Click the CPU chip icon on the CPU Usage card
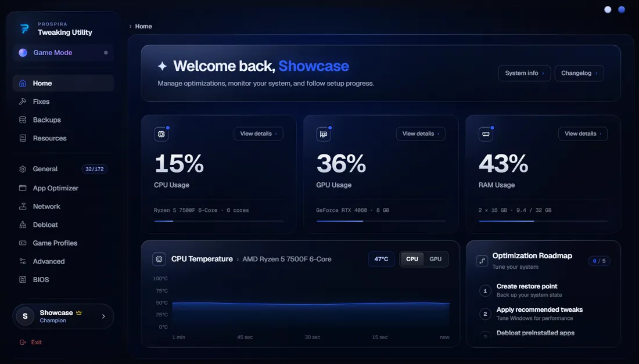Screen dimensions: 639x364 tap(161, 134)
